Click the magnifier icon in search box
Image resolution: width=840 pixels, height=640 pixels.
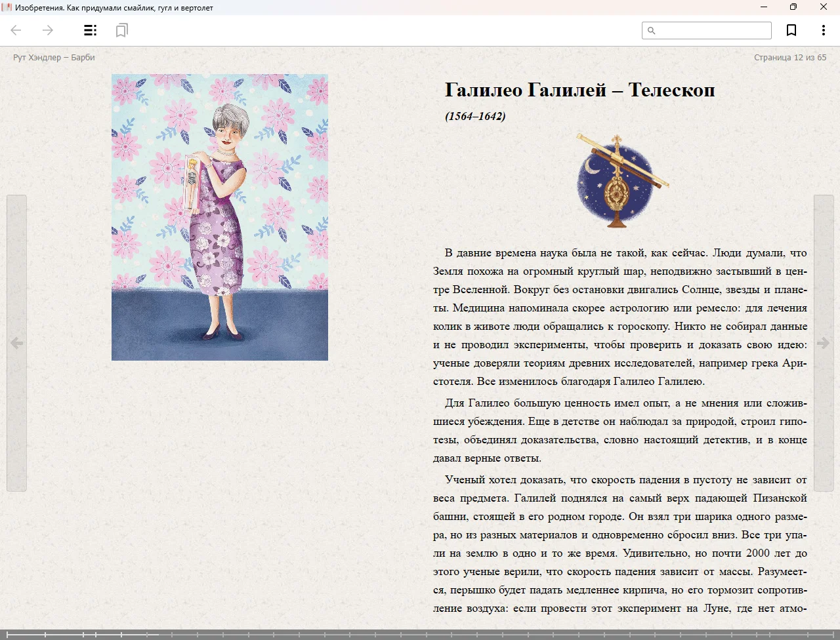(x=652, y=31)
